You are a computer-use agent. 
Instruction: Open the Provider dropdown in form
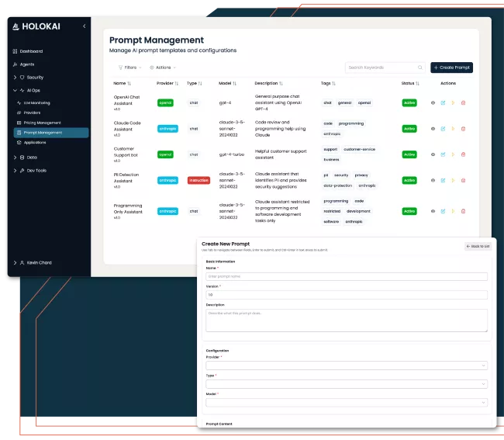pos(347,366)
